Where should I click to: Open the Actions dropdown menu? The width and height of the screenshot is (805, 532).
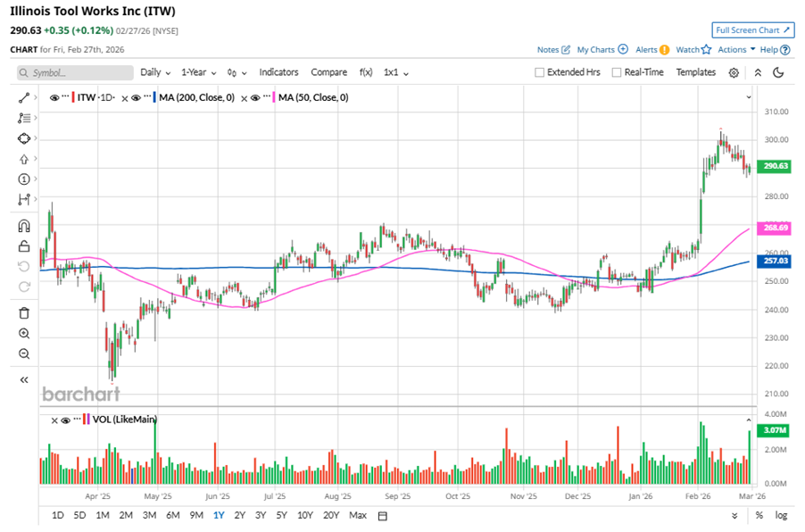[736, 50]
